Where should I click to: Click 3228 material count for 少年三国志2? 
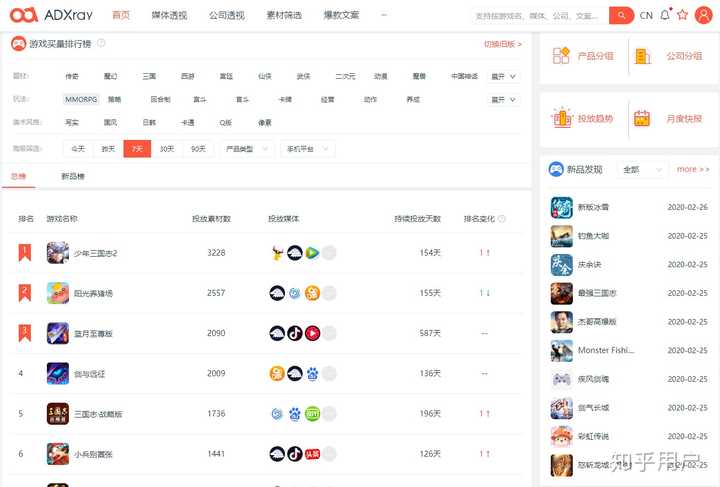coord(216,253)
